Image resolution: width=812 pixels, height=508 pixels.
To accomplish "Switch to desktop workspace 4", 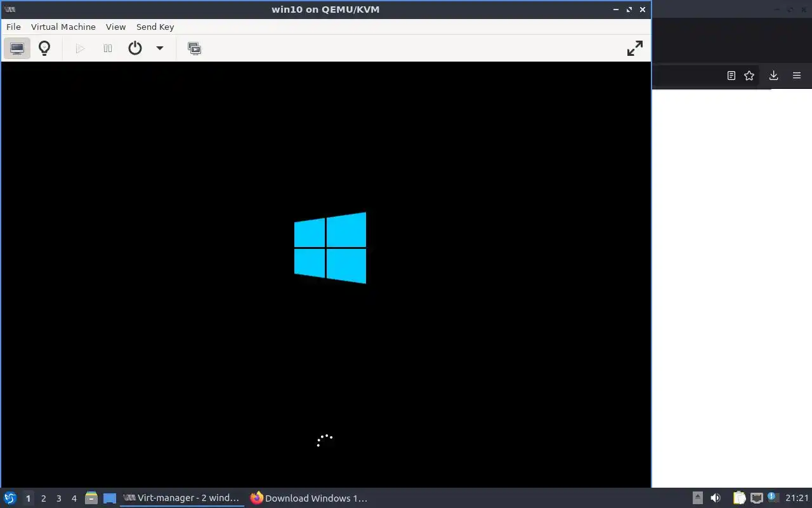I will pyautogui.click(x=74, y=498).
